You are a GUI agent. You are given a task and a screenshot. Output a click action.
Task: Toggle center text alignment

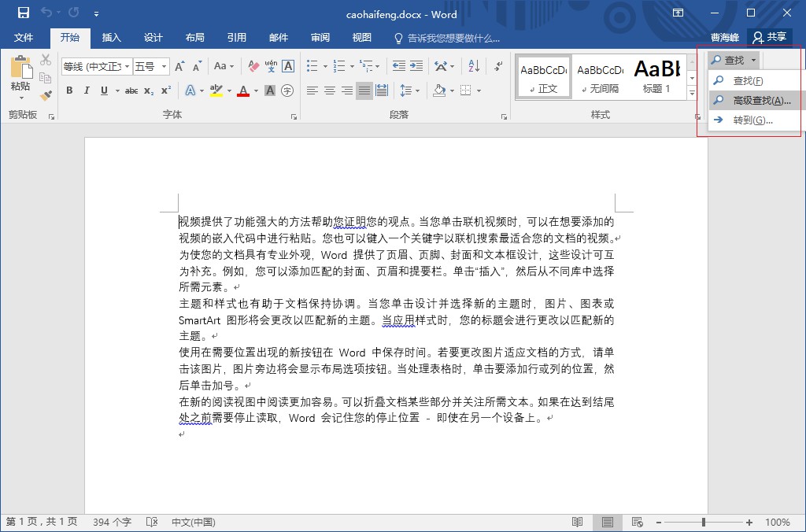(330, 91)
